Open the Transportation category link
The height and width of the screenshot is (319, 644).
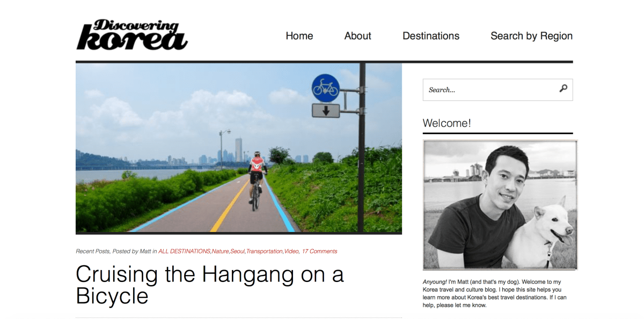(x=264, y=251)
